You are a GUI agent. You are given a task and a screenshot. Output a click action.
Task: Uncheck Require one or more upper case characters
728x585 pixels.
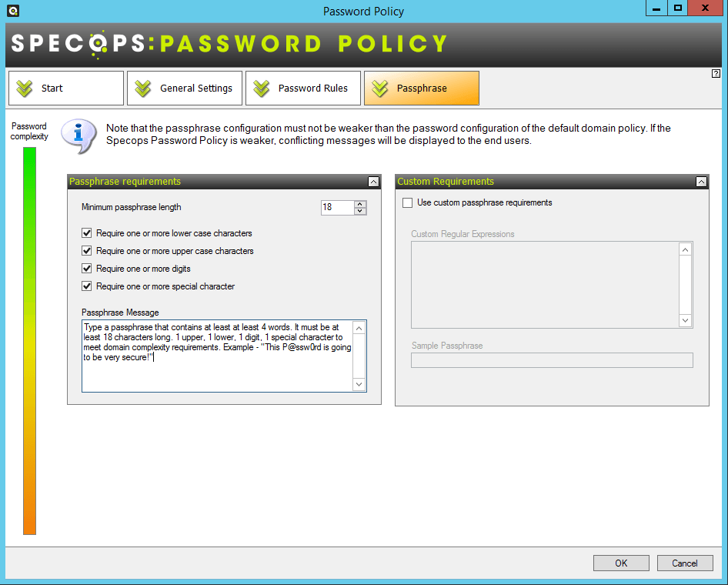pyautogui.click(x=86, y=251)
